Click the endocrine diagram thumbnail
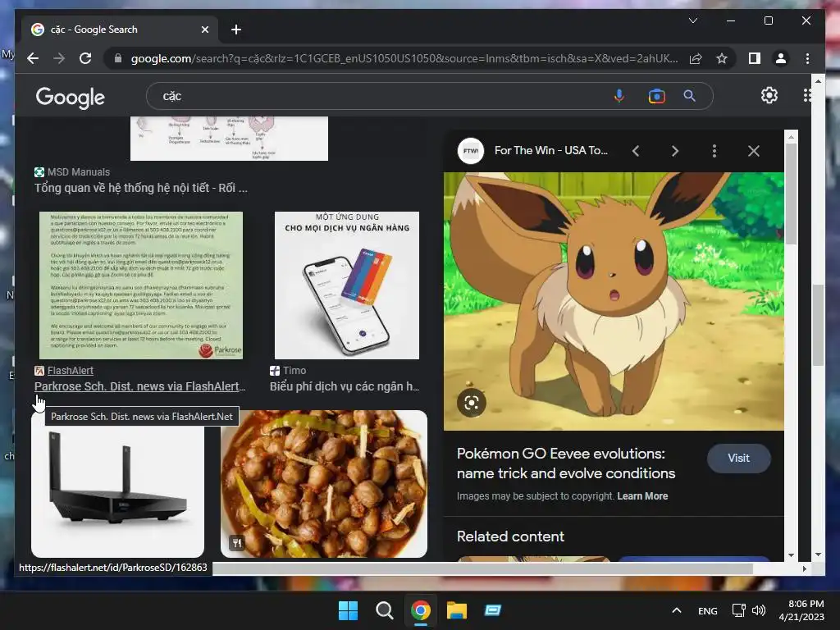 pyautogui.click(x=230, y=139)
